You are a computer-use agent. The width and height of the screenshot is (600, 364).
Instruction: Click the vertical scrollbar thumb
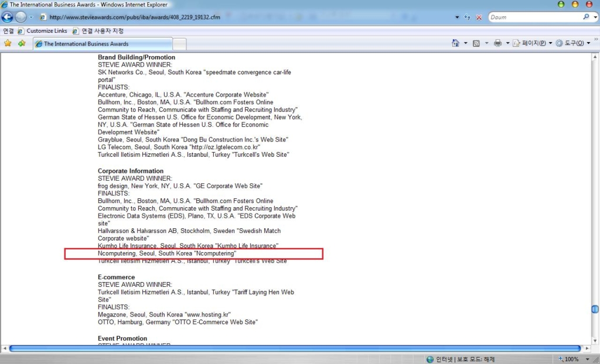(595, 309)
